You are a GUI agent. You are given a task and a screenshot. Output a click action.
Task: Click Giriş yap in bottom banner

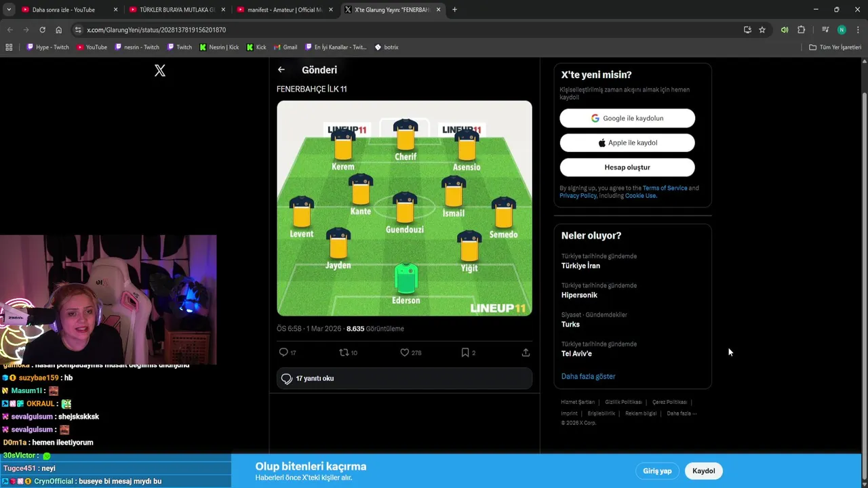(x=657, y=471)
